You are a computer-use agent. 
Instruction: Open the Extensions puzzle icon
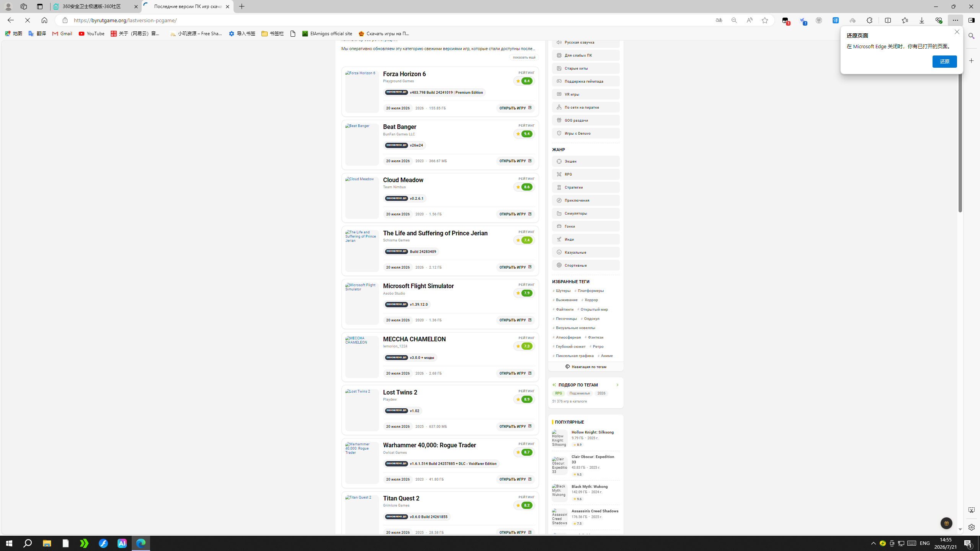pos(869,20)
